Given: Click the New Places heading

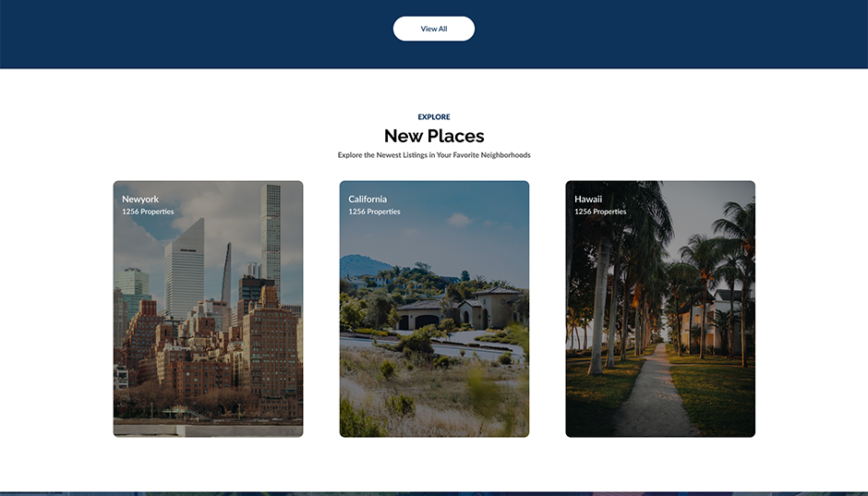Looking at the screenshot, I should pos(433,136).
